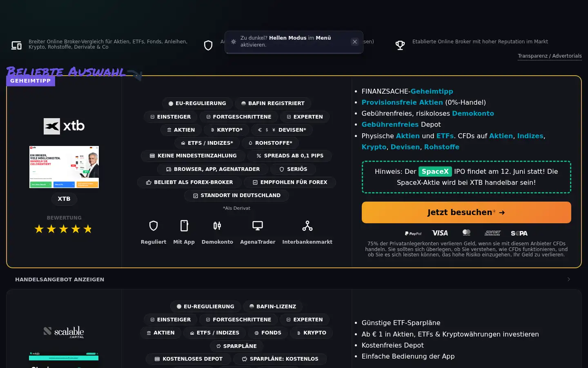Click the Scalable Capital logo
Image resolution: width=588 pixels, height=368 pixels.
(64, 332)
